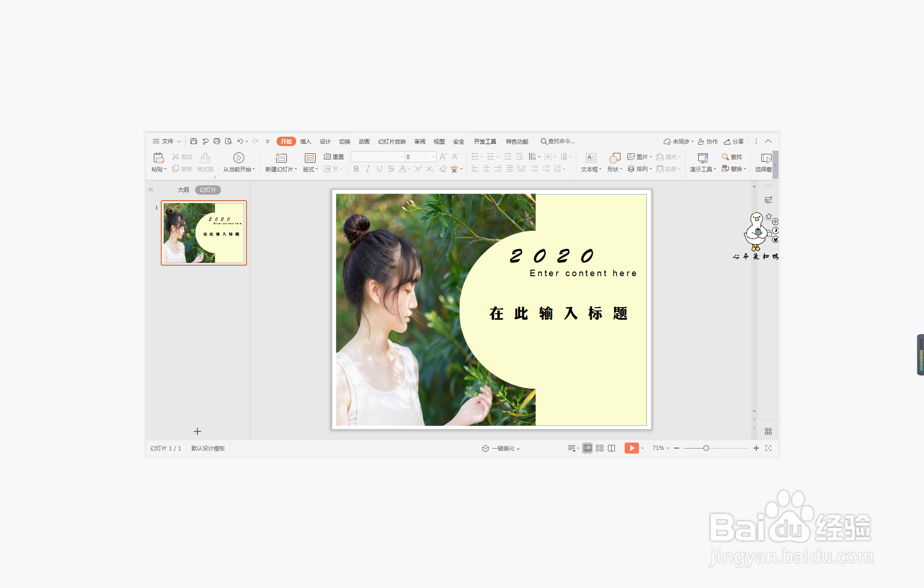The width and height of the screenshot is (924, 588).
Task: Click the Undo arrow icon
Action: point(240,141)
